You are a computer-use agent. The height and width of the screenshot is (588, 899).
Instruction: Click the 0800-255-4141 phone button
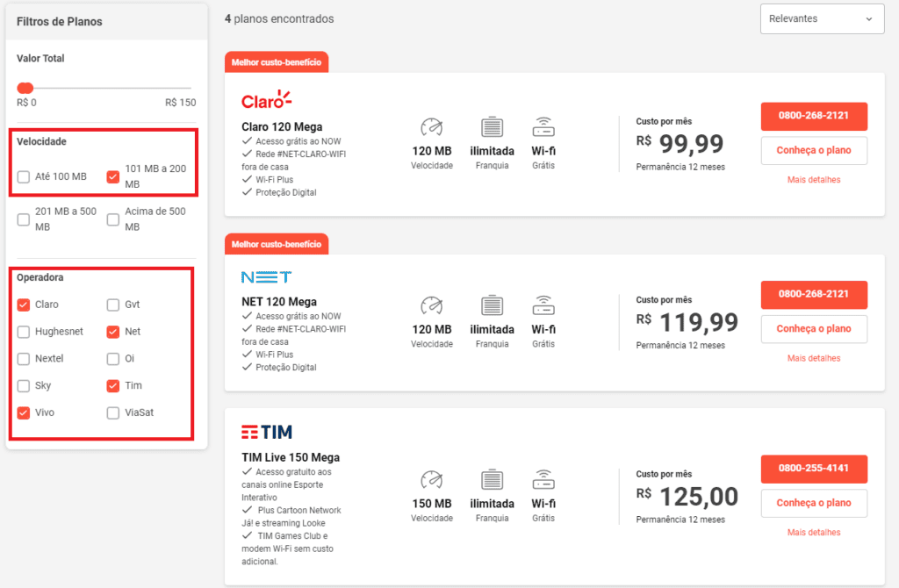[813, 469]
